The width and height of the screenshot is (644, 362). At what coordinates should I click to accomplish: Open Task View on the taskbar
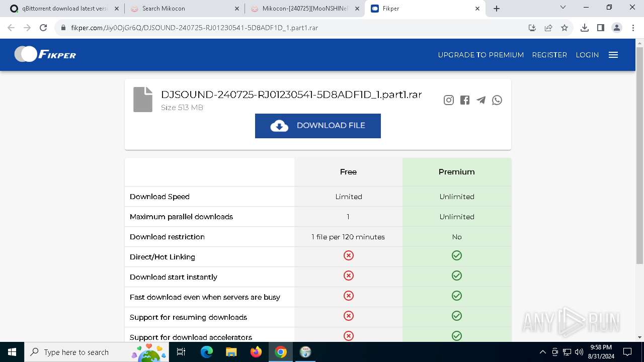182,352
